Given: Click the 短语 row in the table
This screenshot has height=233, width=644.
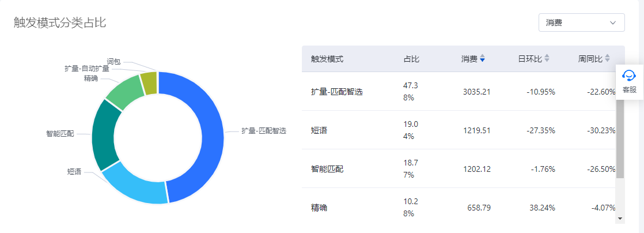Looking at the screenshot, I should (x=319, y=130).
